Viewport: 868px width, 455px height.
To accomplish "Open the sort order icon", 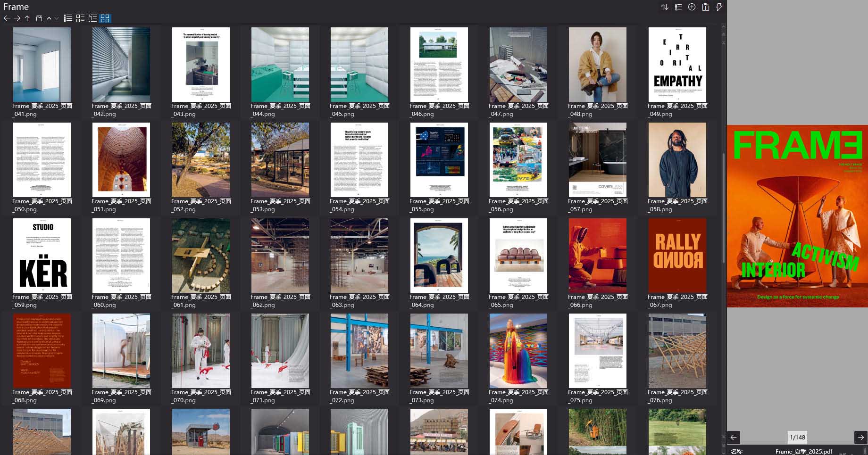I will 665,7.
